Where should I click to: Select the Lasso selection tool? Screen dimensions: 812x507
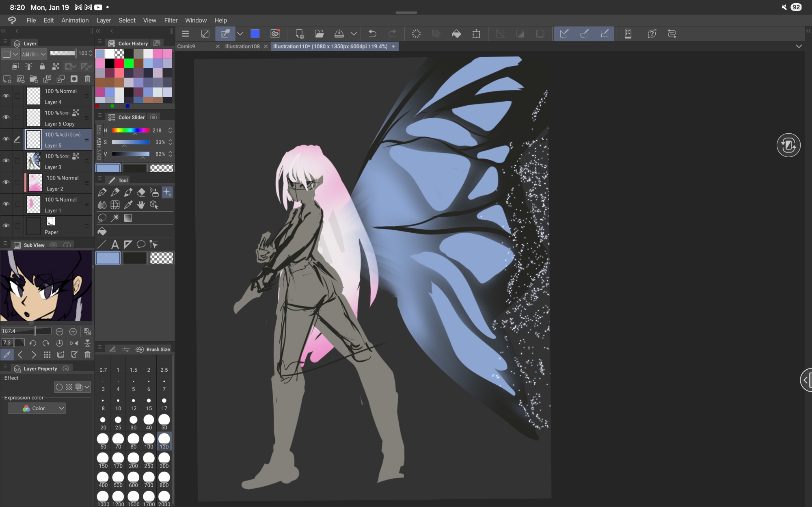click(102, 218)
